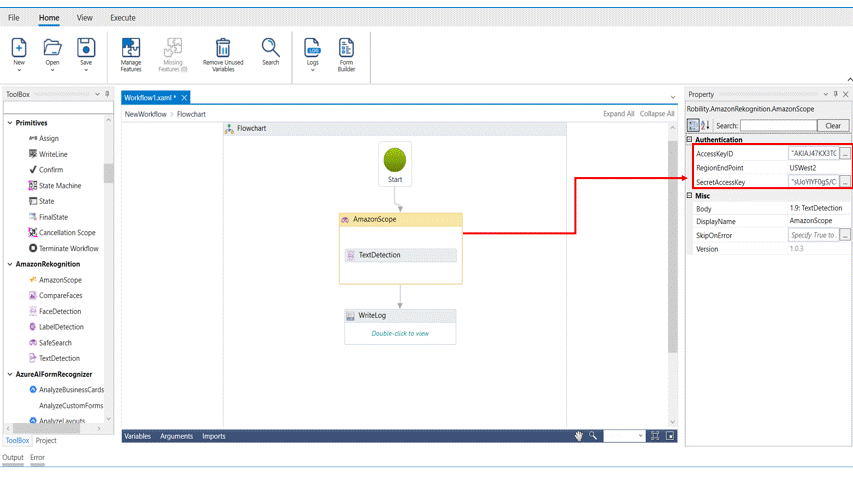The width and height of the screenshot is (853, 480).
Task: Select CompareFaces activity in ToolBox
Action: point(60,296)
